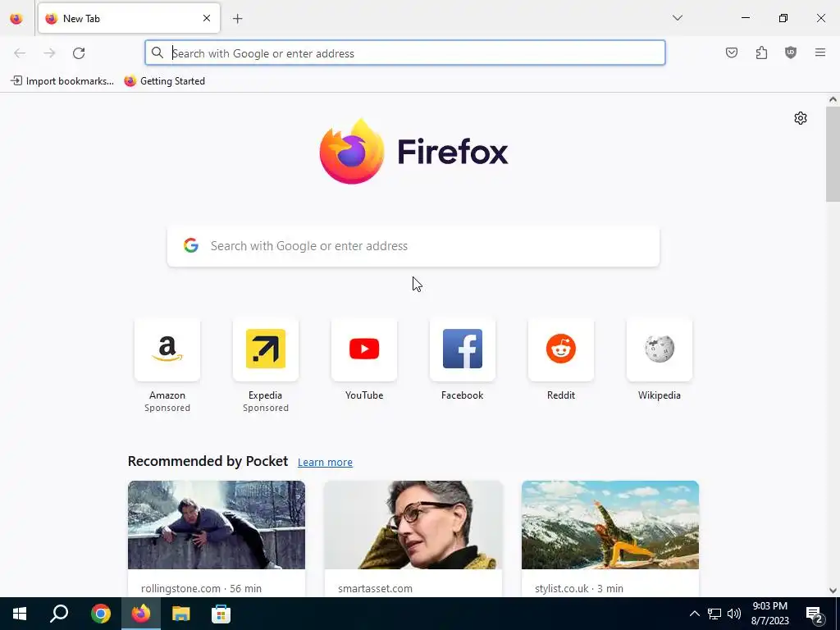840x630 pixels.
Task: Click the page Google search box
Action: [413, 246]
